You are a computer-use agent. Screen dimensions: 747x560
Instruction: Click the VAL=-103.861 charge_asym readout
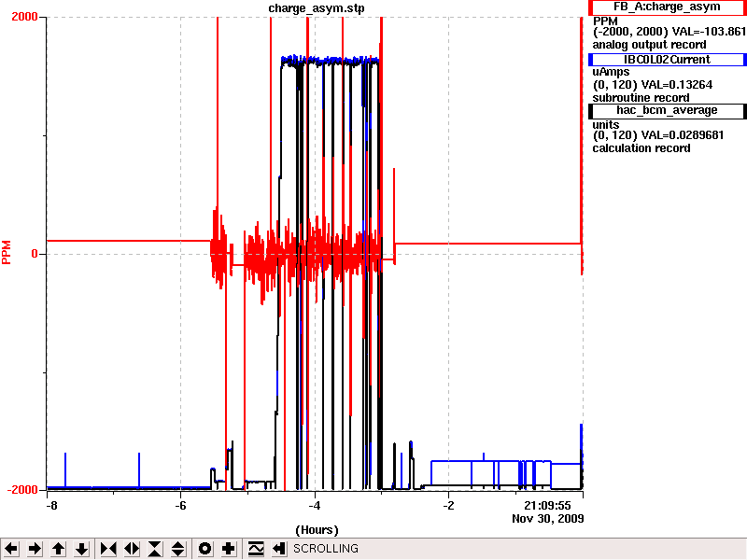pyautogui.click(x=709, y=32)
